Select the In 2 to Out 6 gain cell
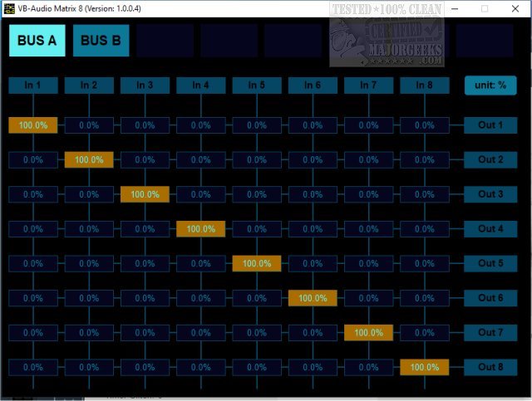 click(89, 298)
